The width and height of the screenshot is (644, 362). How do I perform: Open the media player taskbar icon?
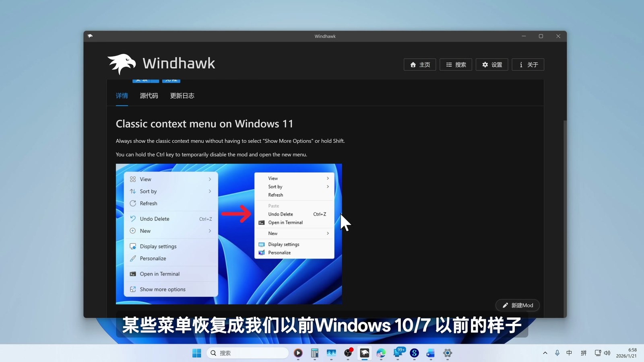pyautogui.click(x=298, y=353)
